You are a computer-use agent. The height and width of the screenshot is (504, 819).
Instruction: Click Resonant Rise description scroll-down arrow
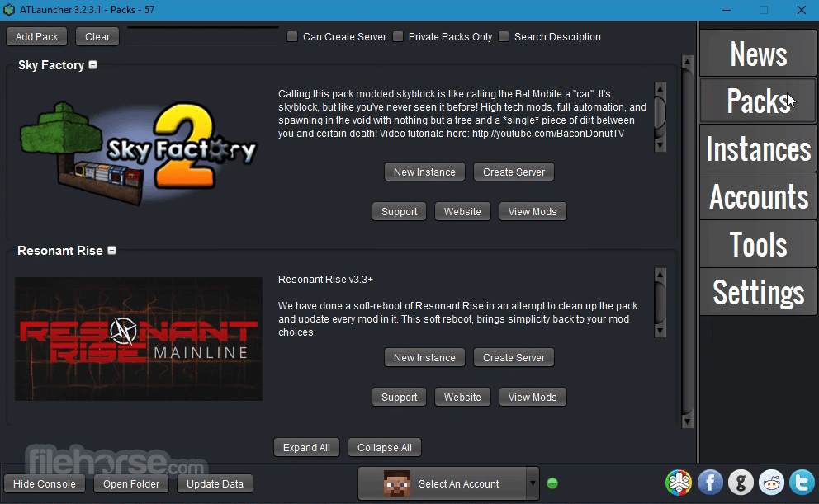[x=660, y=331]
